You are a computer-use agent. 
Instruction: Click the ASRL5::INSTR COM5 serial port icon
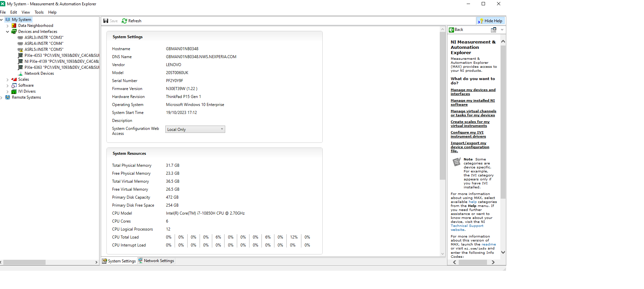tap(20, 49)
